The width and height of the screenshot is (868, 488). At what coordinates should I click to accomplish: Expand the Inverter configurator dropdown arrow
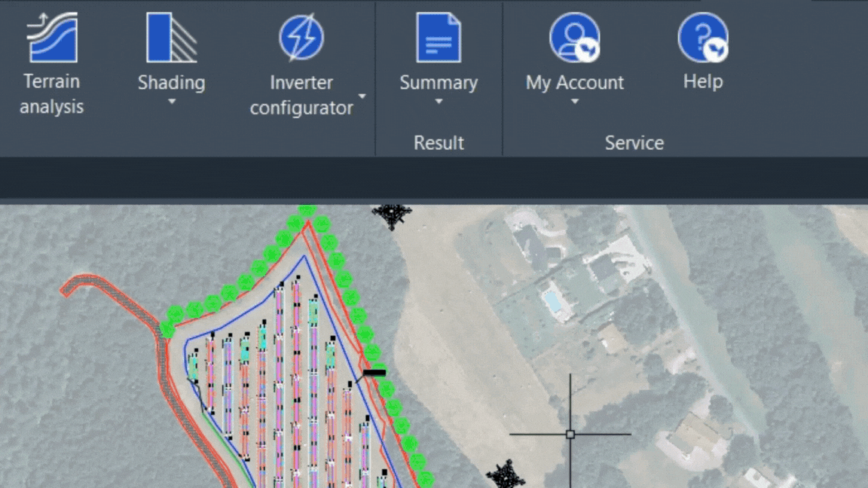(x=362, y=96)
